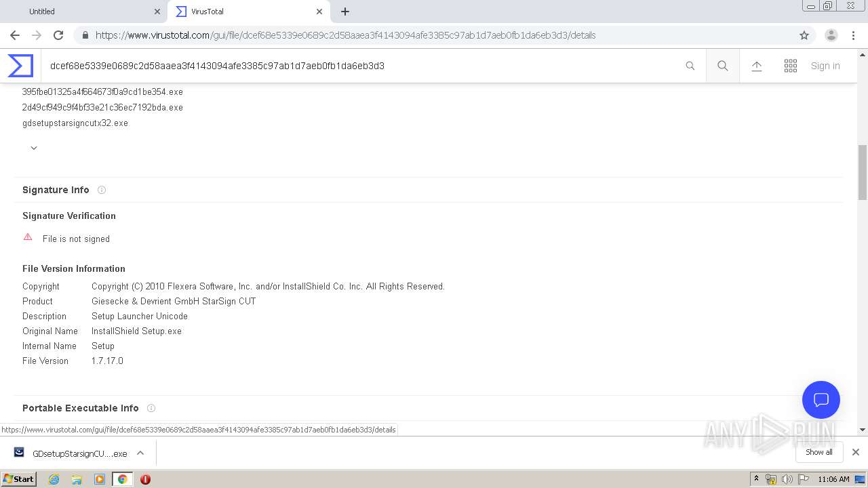Select file name 2d49cf949c9f4bf33e21c36ec7192bda.exe
Screen dimensions: 868x488
102,107
